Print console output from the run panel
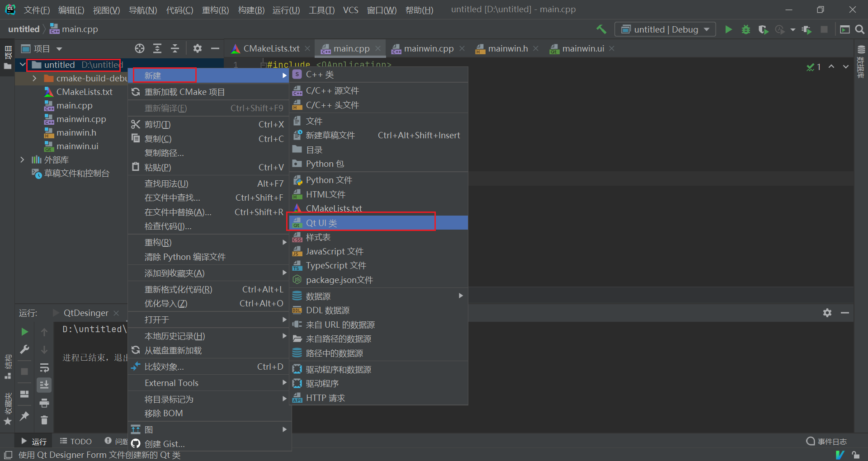Screen dimensions: 868x461 (44, 403)
